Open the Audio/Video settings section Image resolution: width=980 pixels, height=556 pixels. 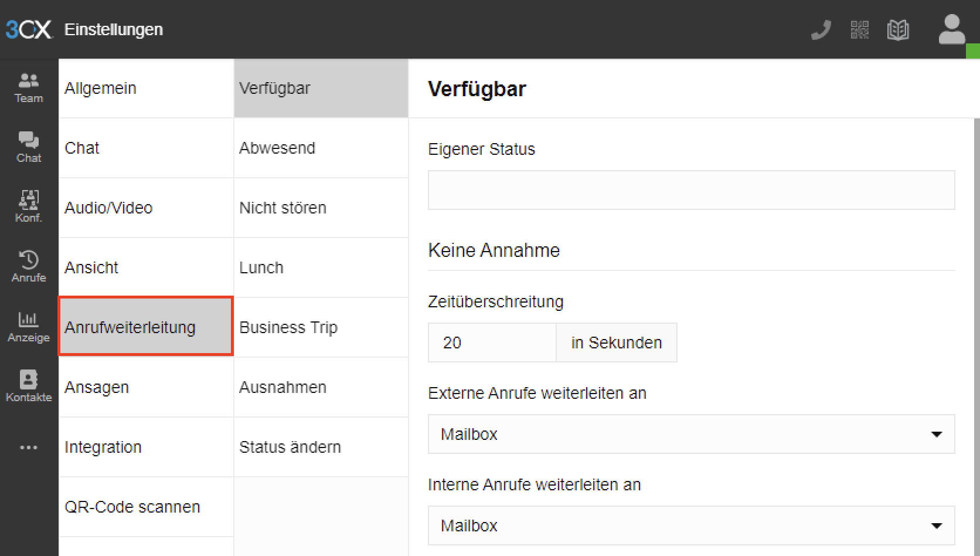[x=146, y=208]
